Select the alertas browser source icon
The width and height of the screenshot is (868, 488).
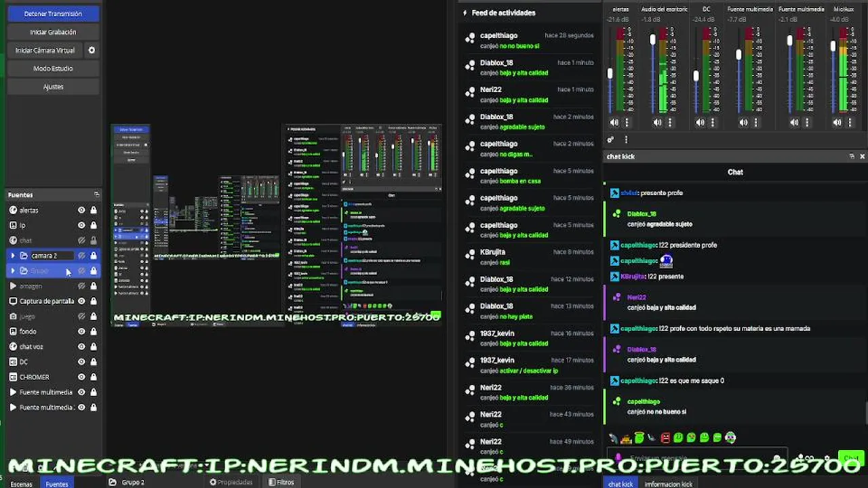click(13, 210)
